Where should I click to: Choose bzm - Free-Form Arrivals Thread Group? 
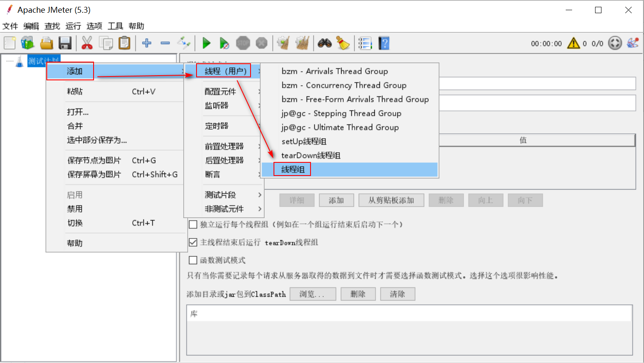click(350, 99)
